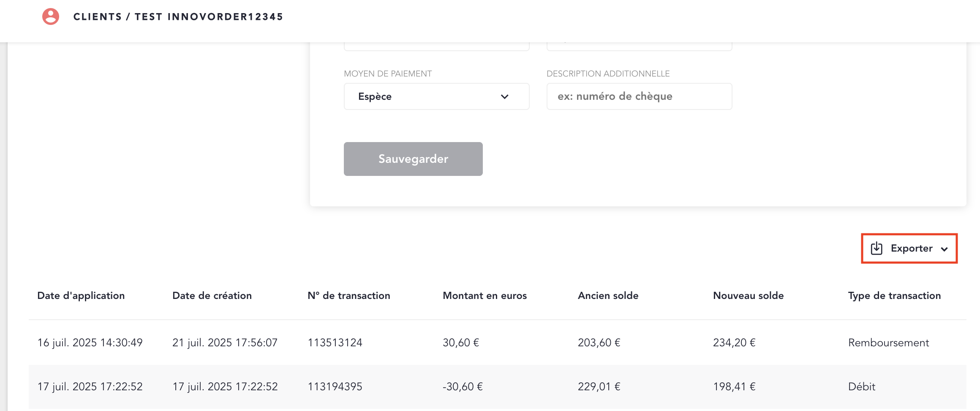Expand the Exporter dropdown chevron
The image size is (980, 411).
(x=945, y=249)
